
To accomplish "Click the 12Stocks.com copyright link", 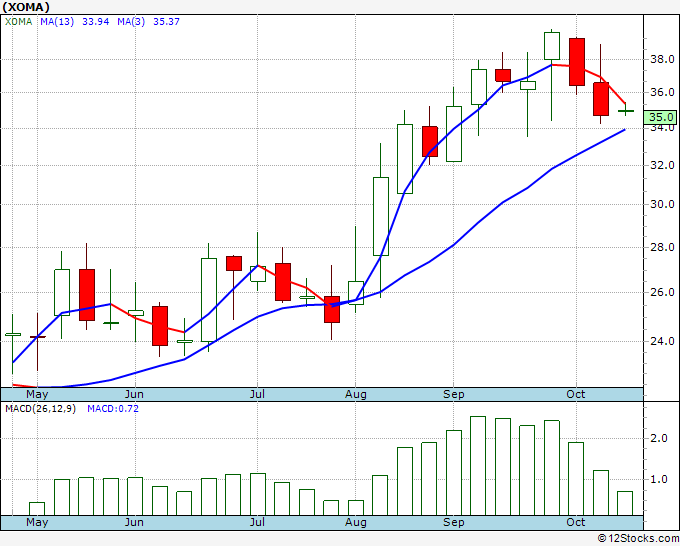I will pos(639,539).
